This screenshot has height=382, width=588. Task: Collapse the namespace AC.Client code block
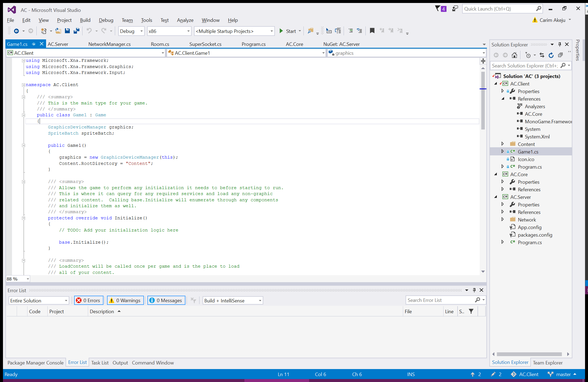click(23, 85)
